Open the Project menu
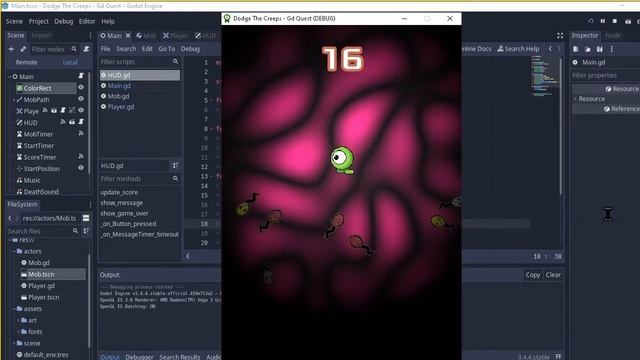Viewport: 640px width, 360px height. click(x=38, y=21)
